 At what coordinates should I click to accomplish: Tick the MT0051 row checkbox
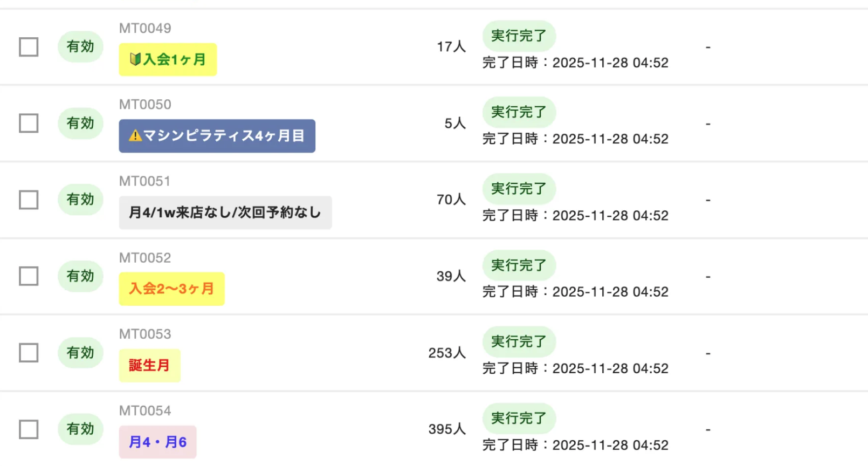click(x=29, y=200)
